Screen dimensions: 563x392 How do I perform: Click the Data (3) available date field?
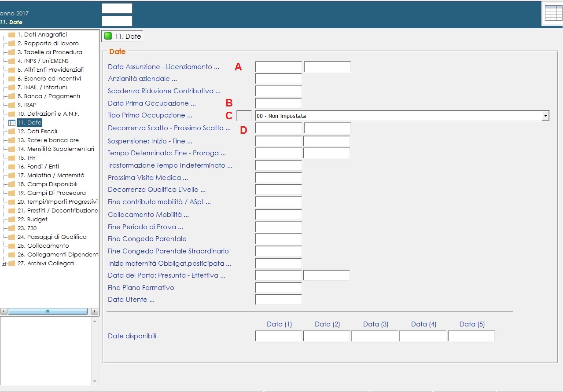[375, 336]
